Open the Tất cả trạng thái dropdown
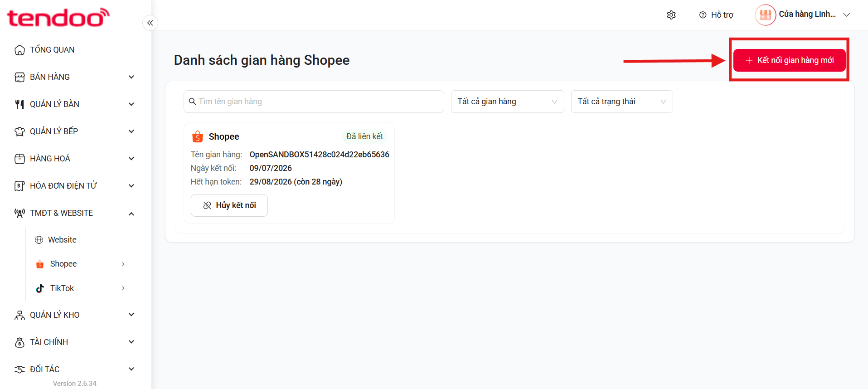Screen dimensions: 868x389 pos(621,102)
